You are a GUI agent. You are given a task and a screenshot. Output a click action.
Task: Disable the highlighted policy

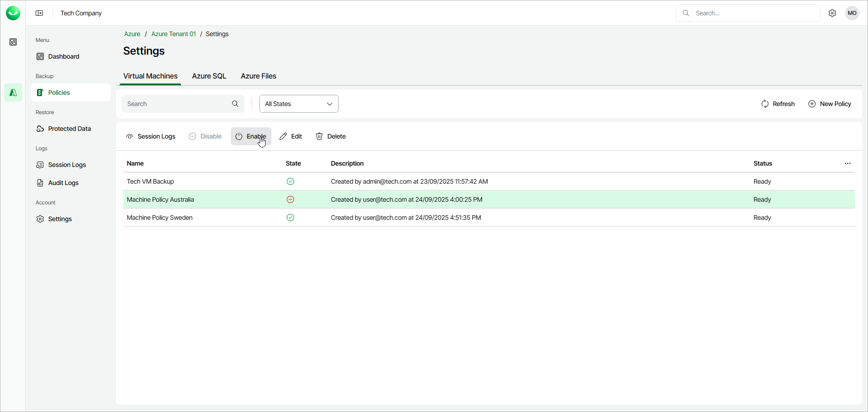(x=205, y=136)
